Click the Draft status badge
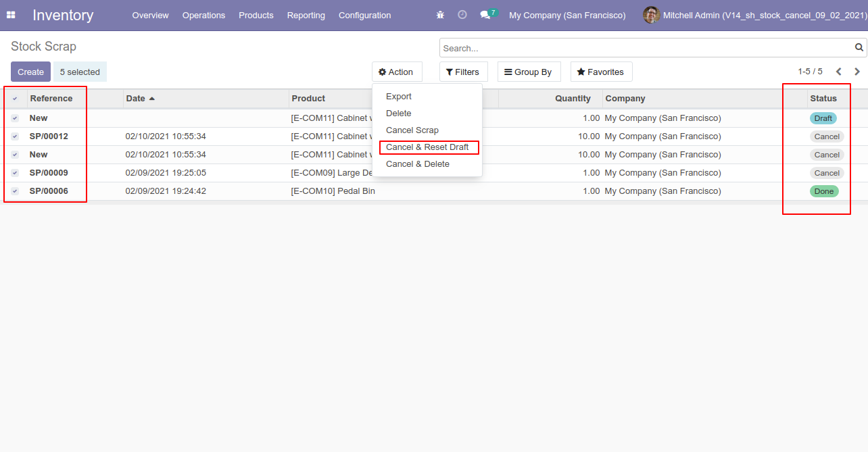 pos(823,118)
